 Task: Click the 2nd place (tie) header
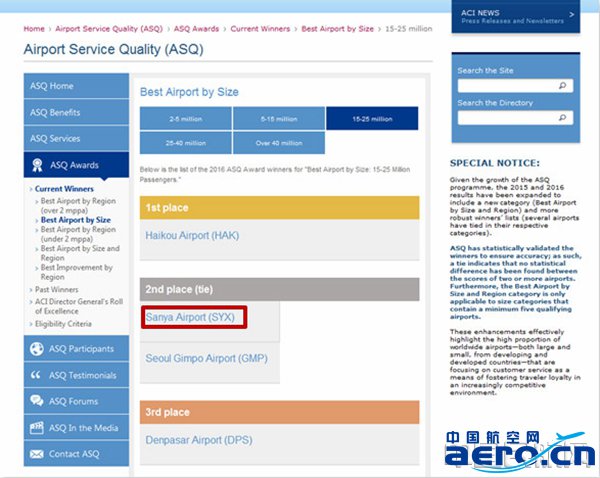tap(279, 289)
